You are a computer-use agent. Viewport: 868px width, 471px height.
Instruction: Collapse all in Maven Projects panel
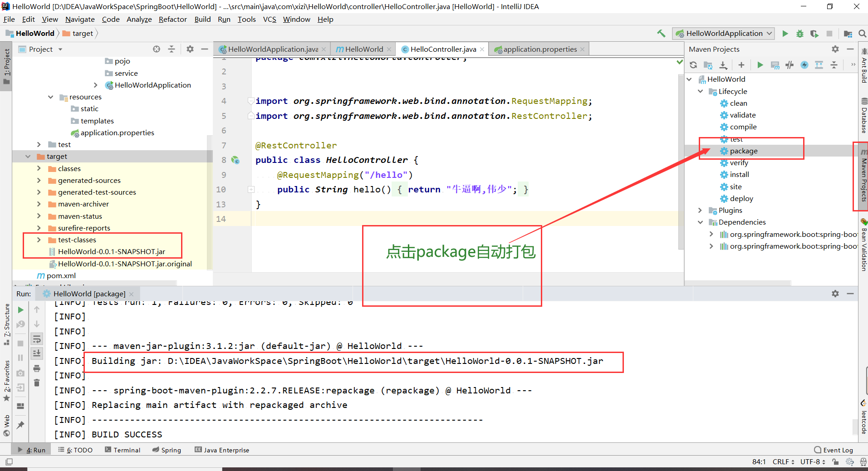(x=834, y=65)
